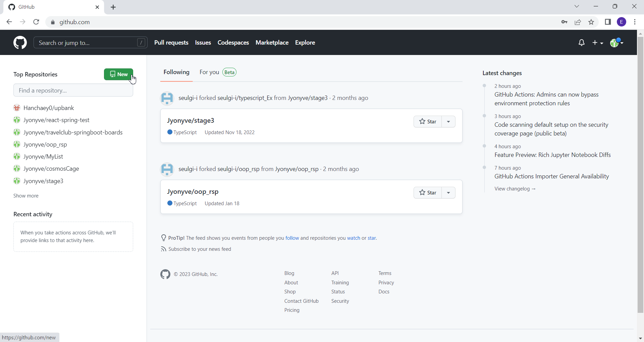Focus the Search or jump to field
This screenshot has height=342, width=644.
click(91, 43)
